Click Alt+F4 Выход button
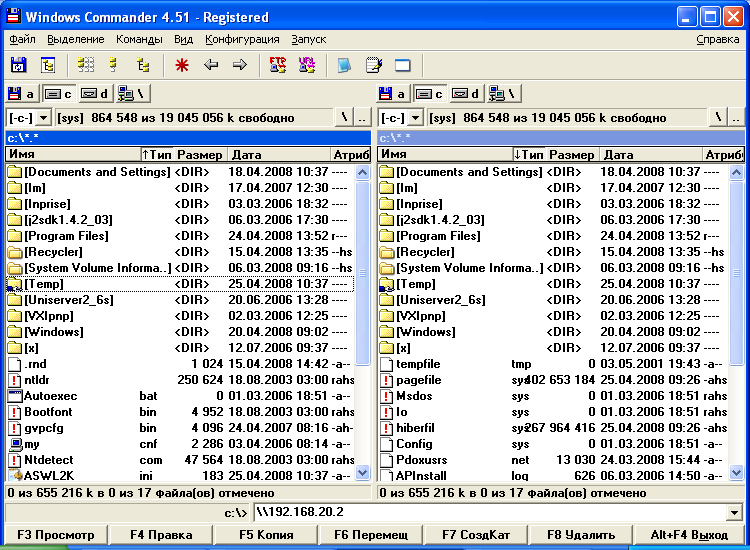Image resolution: width=750 pixels, height=550 pixels. click(689, 535)
